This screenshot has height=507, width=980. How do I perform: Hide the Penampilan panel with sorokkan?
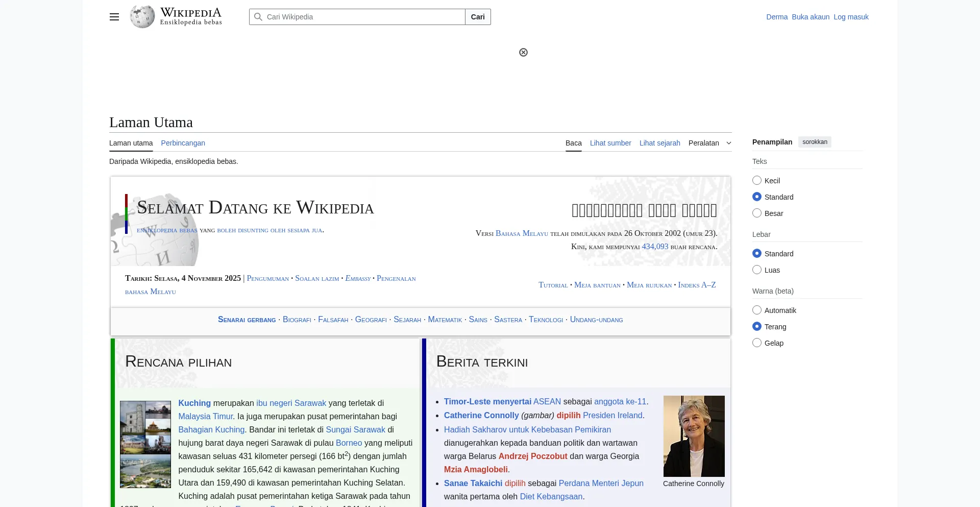815,142
